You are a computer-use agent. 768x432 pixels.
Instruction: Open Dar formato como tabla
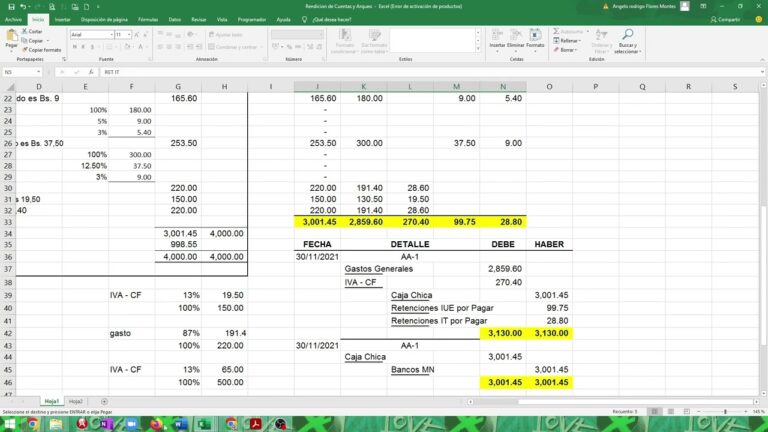[374, 41]
